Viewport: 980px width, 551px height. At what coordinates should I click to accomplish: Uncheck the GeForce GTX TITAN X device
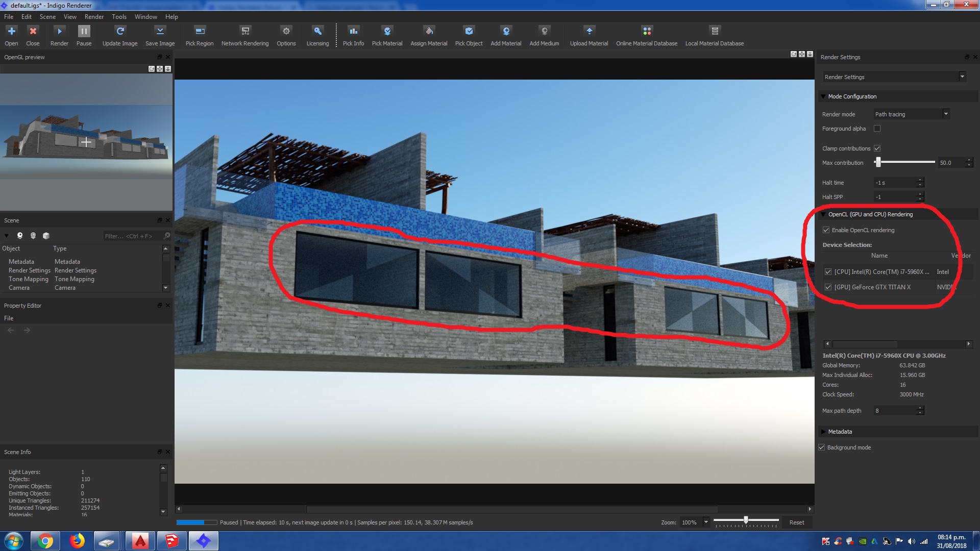pyautogui.click(x=828, y=287)
